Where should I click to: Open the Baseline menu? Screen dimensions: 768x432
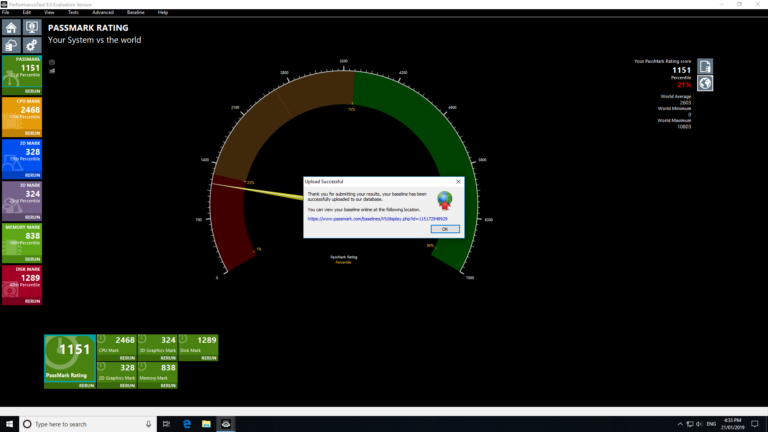tap(136, 12)
